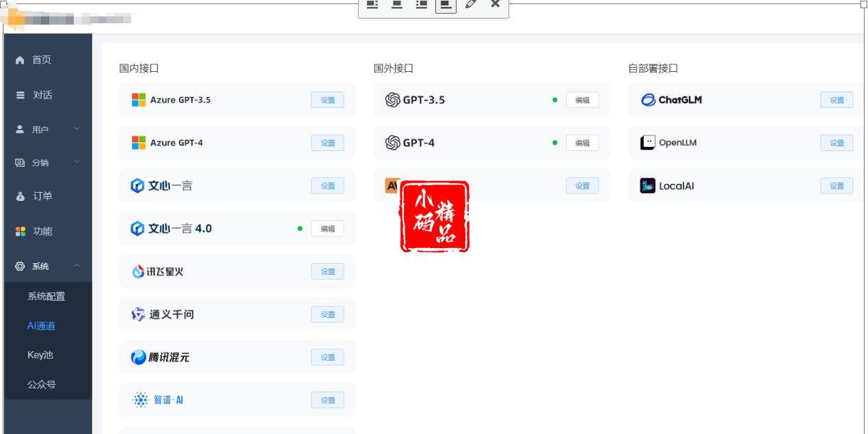Click 设置 button for ChatGLM
Image resolution: width=868 pixels, height=434 pixels.
pyautogui.click(x=837, y=100)
